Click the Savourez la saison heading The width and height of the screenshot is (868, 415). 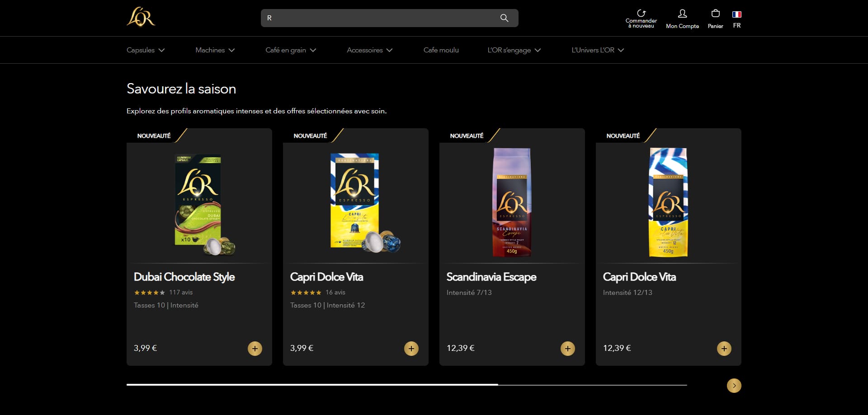(x=181, y=89)
